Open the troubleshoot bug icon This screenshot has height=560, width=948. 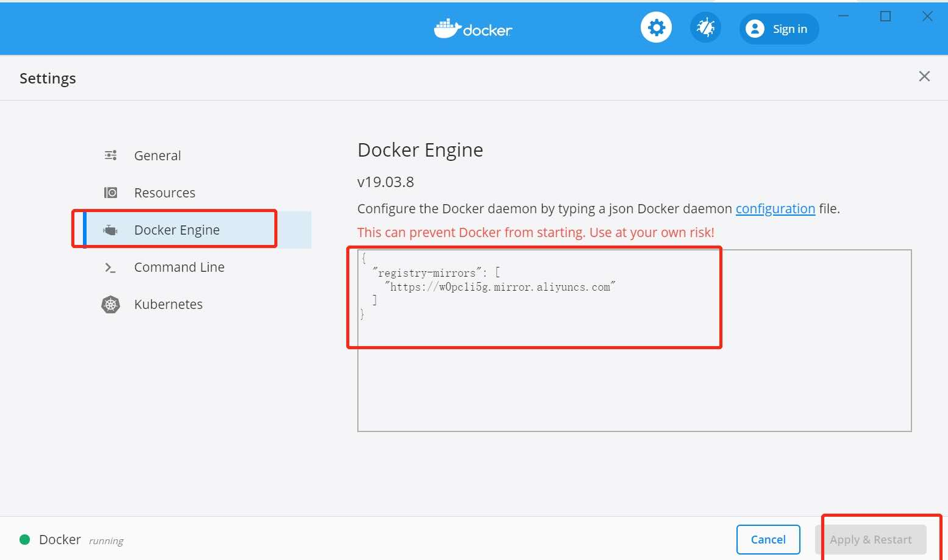(x=705, y=27)
